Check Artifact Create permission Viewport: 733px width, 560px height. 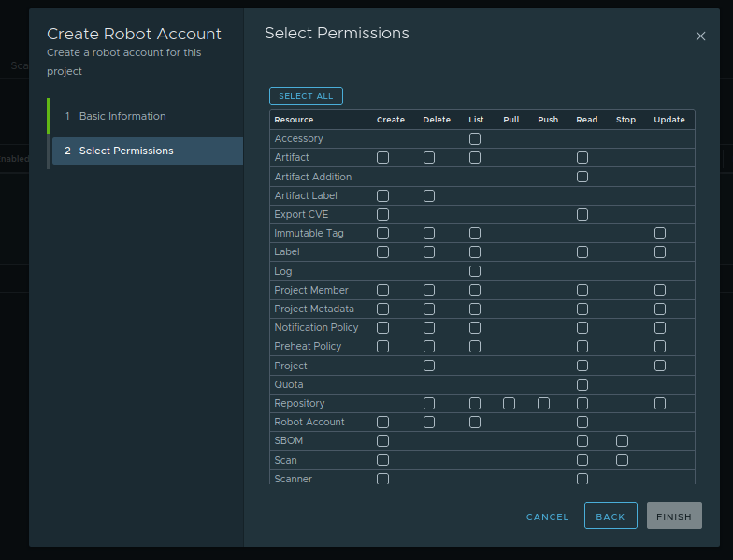coord(383,157)
